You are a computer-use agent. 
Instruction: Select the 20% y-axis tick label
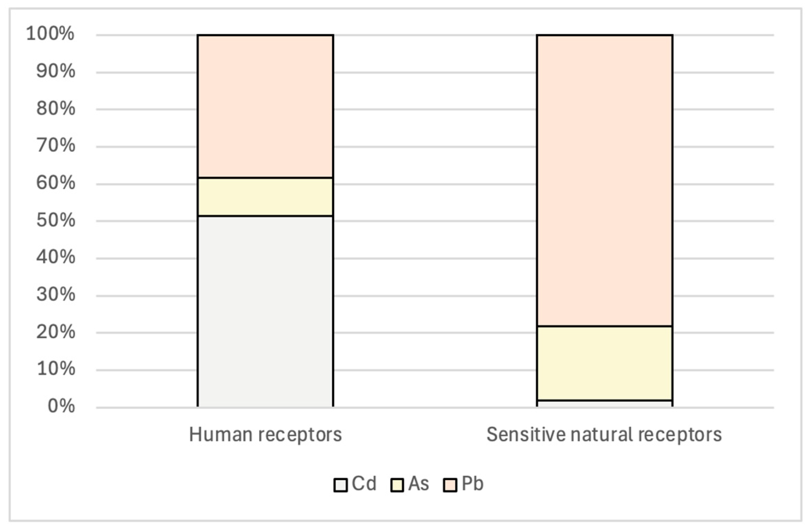55,332
